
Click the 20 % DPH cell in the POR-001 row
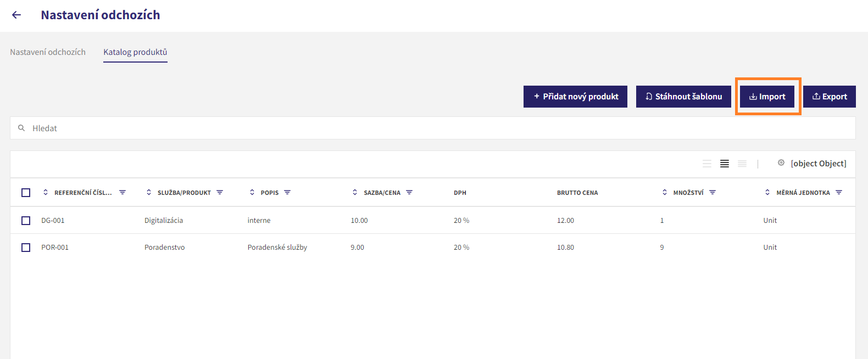click(x=461, y=248)
